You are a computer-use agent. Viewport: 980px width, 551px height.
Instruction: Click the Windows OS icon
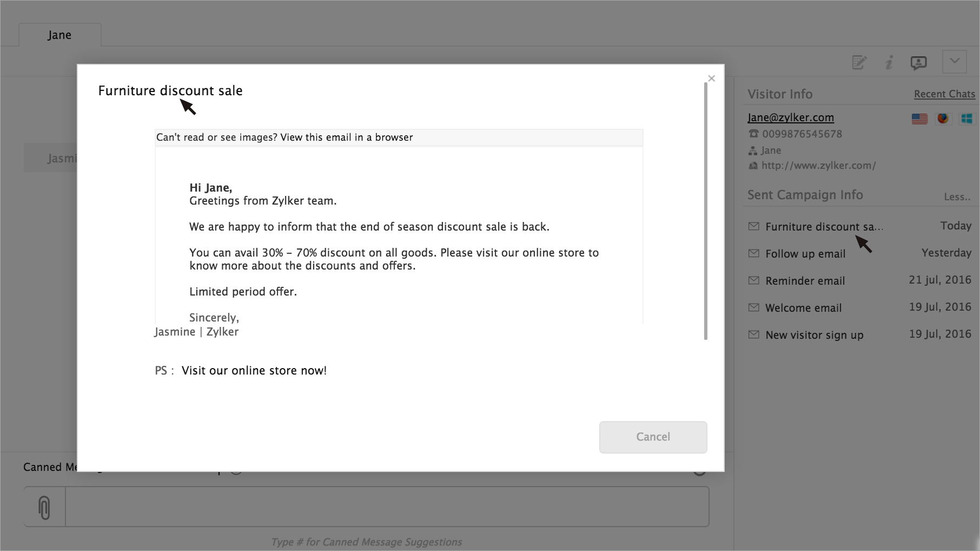(x=966, y=118)
